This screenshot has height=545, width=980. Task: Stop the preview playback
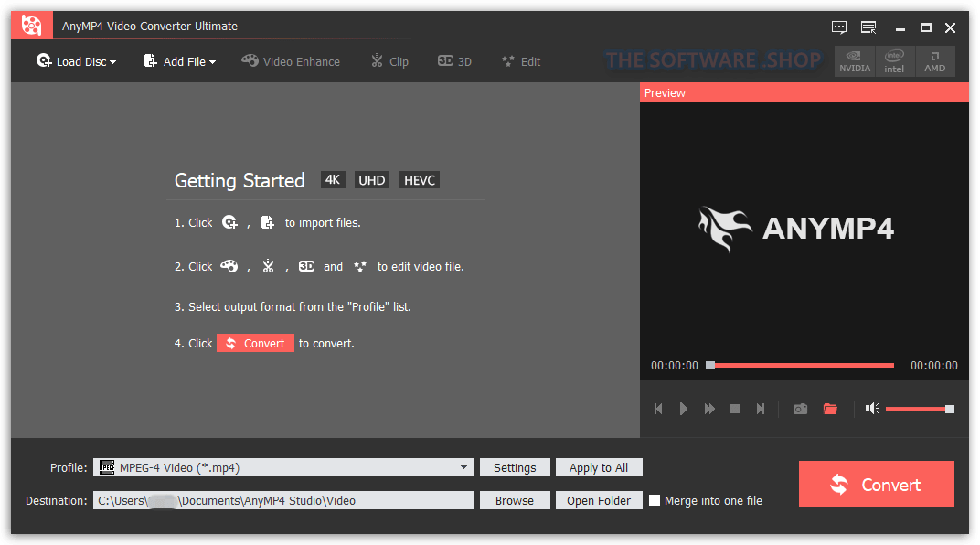(x=735, y=409)
